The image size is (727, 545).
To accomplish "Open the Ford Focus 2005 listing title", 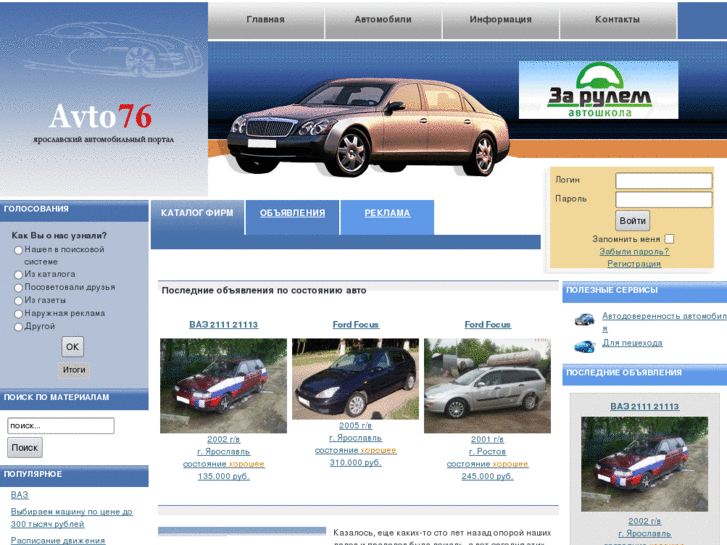I will pos(356,325).
